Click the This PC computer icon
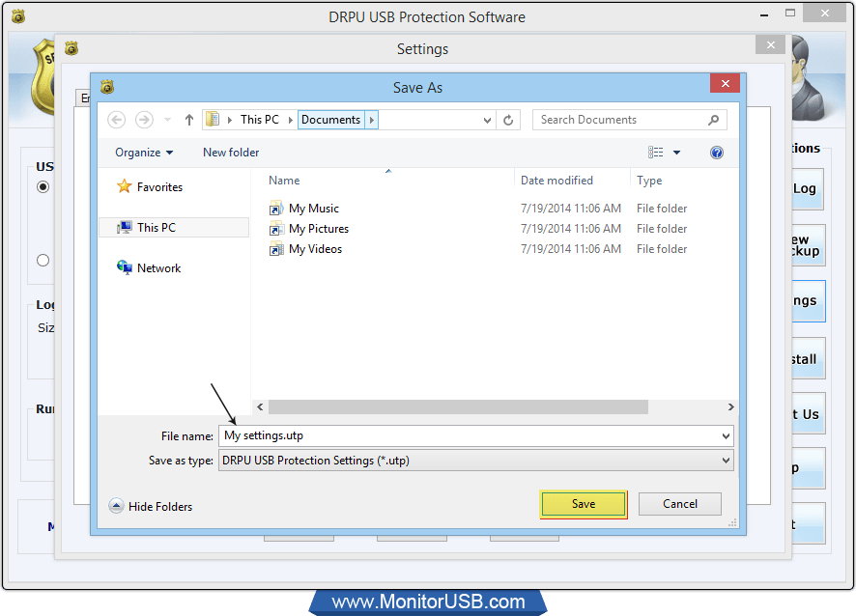The width and height of the screenshot is (856, 616). point(125,227)
